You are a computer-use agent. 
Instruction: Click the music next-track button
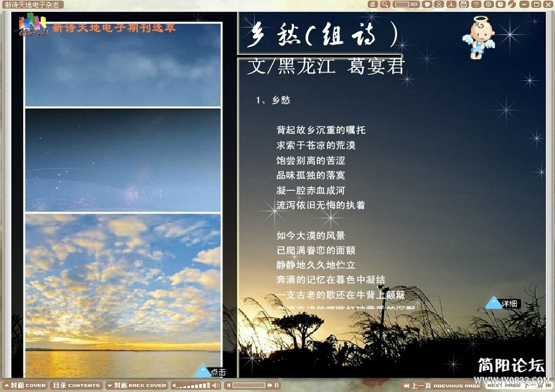[x=269, y=385]
